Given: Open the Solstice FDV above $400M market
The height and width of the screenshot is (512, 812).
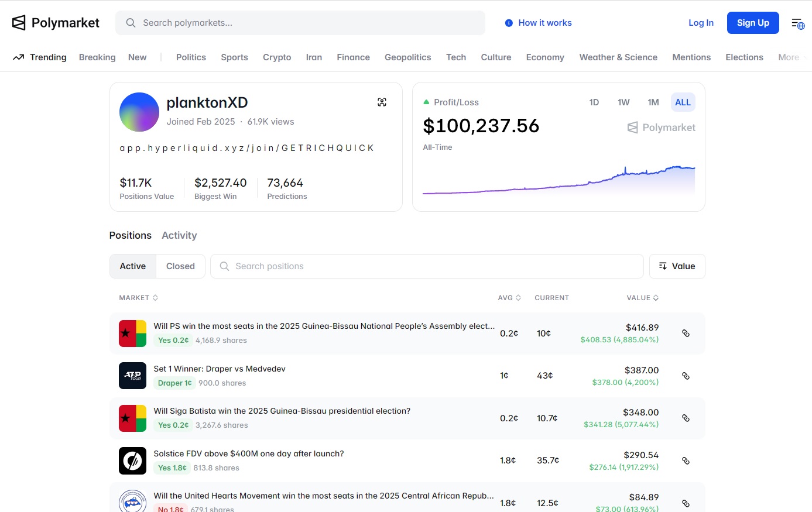Looking at the screenshot, I should point(249,454).
